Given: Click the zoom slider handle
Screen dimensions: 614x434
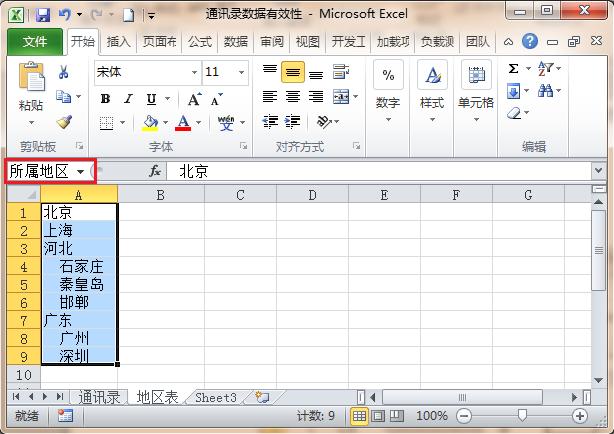Looking at the screenshot, I should tap(522, 415).
